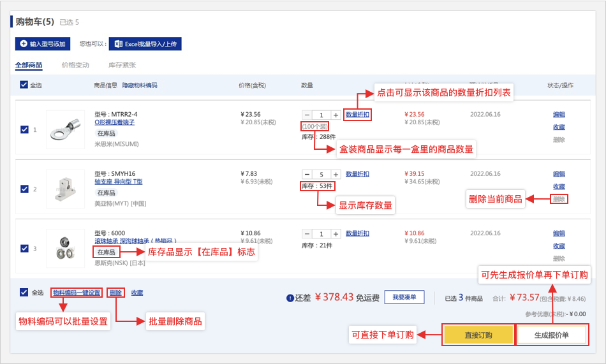Toggle checkbox for item 1 MTRR2-4
Image resolution: width=606 pixels, height=364 pixels.
[24, 129]
